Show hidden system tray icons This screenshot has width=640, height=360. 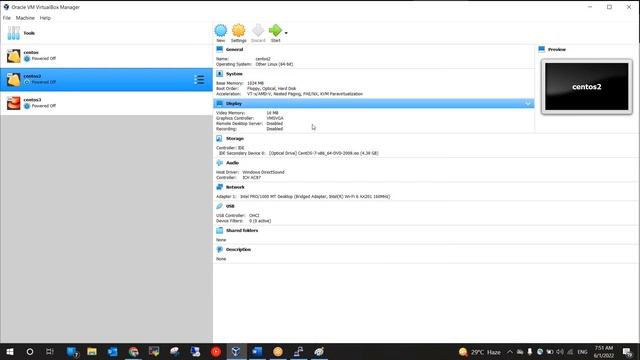pos(510,351)
